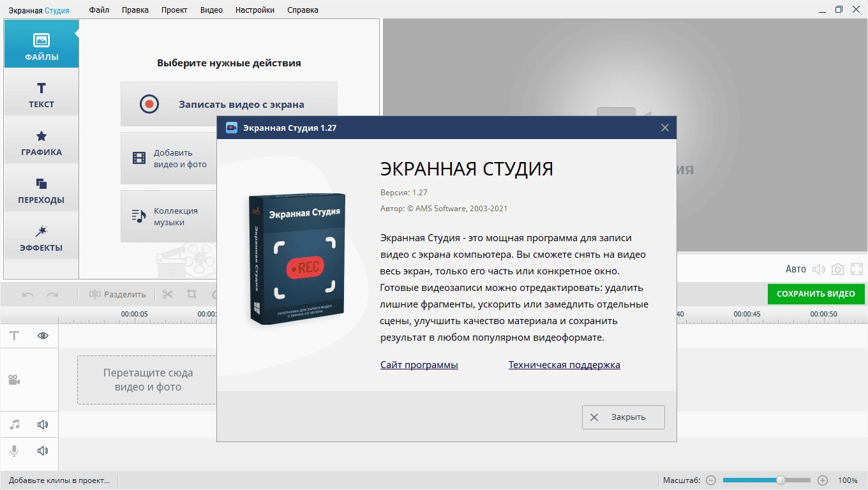Click the text track T icon
868x490 pixels.
14,336
